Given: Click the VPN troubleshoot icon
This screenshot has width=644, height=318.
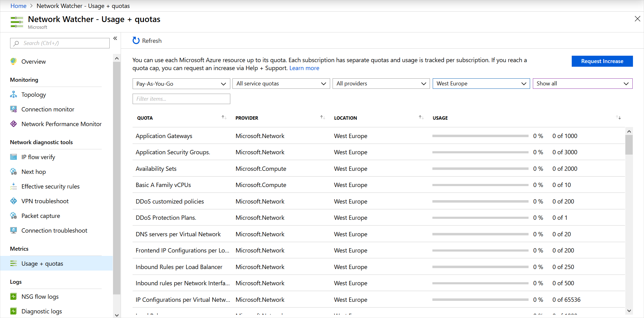Looking at the screenshot, I should [13, 201].
